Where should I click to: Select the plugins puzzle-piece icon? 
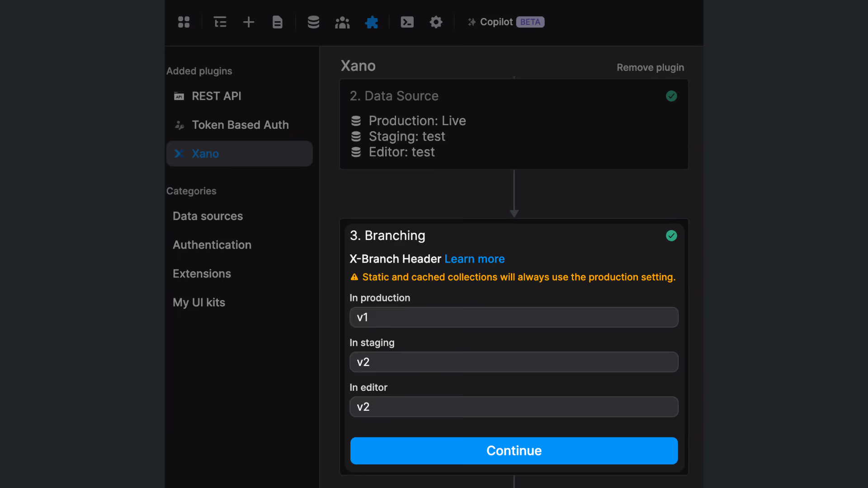372,22
